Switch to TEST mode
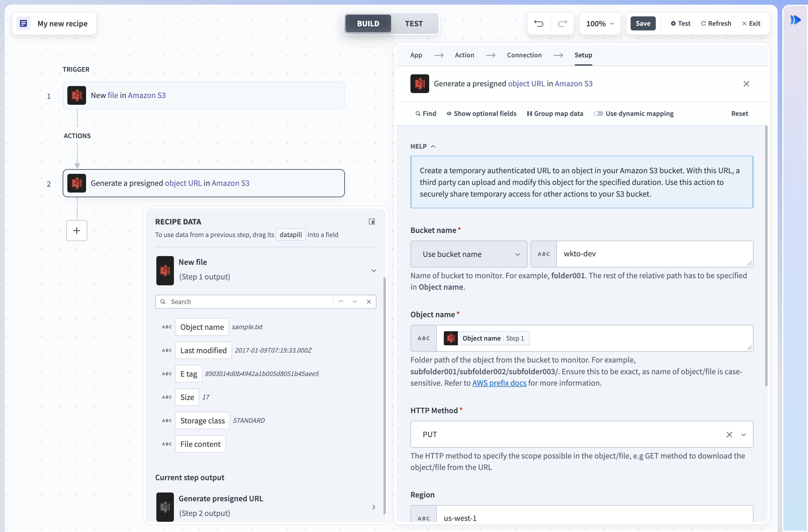Screen dimensions: 808x532 (x=414, y=23)
